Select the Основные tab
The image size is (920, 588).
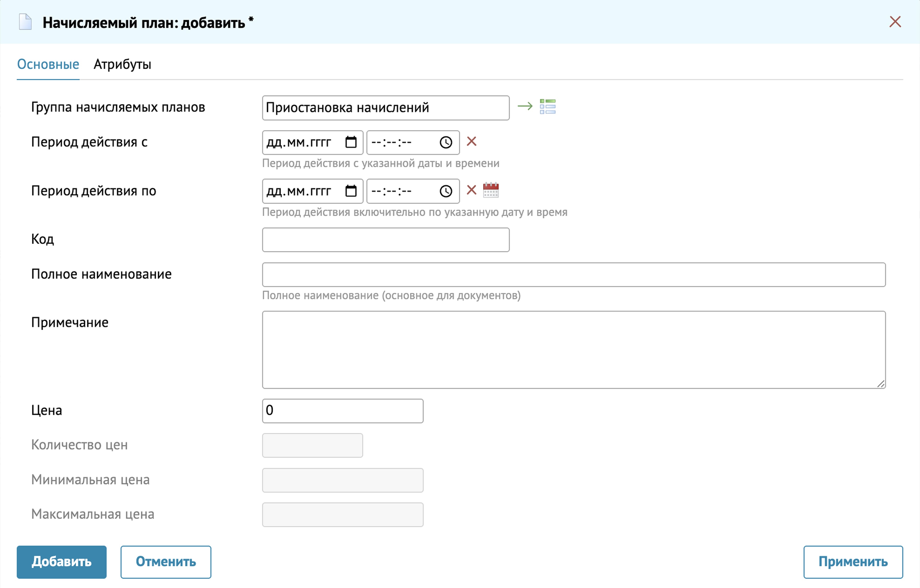point(48,64)
